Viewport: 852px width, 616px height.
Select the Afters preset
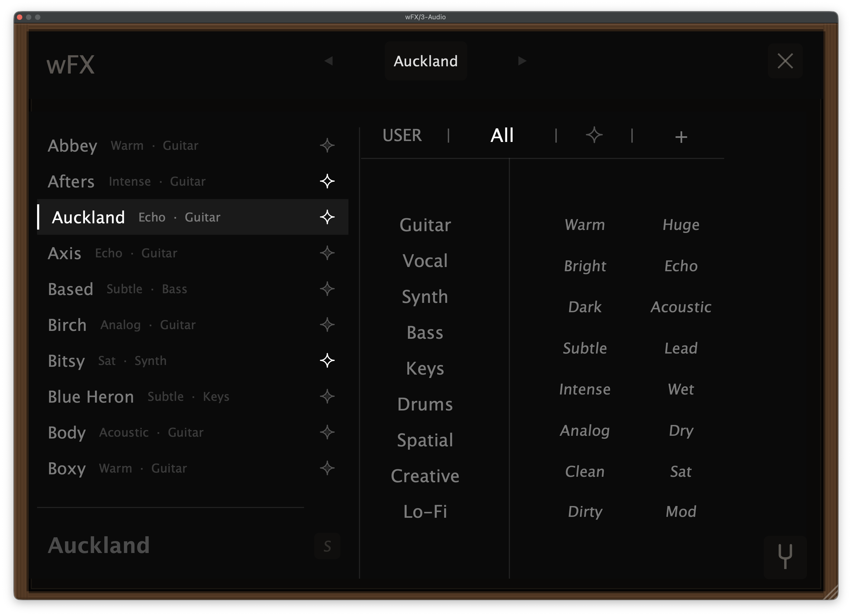192,181
